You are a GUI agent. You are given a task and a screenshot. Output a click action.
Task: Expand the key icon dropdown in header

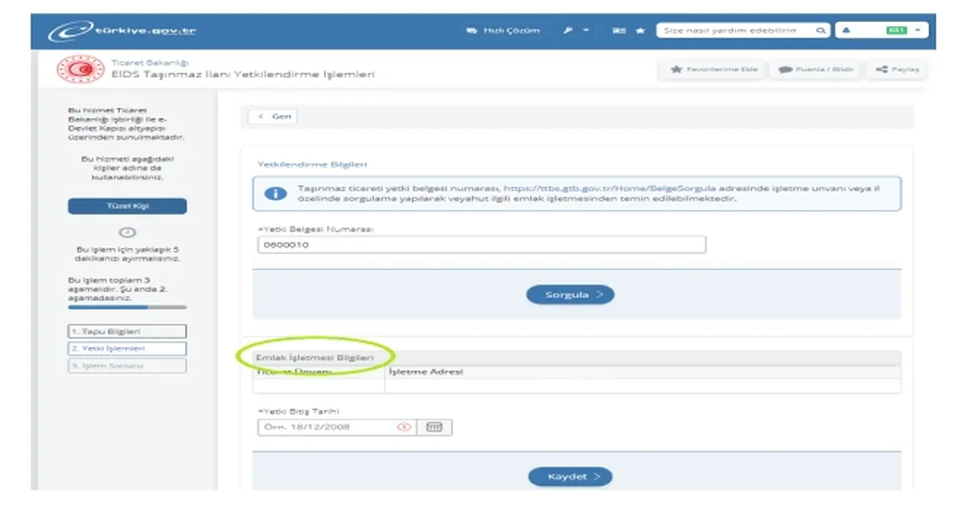577,31
